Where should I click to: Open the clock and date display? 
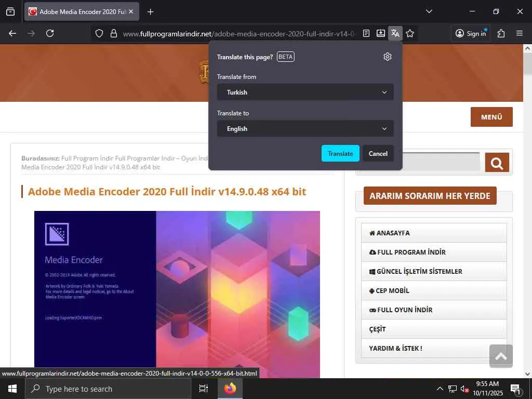click(x=488, y=389)
